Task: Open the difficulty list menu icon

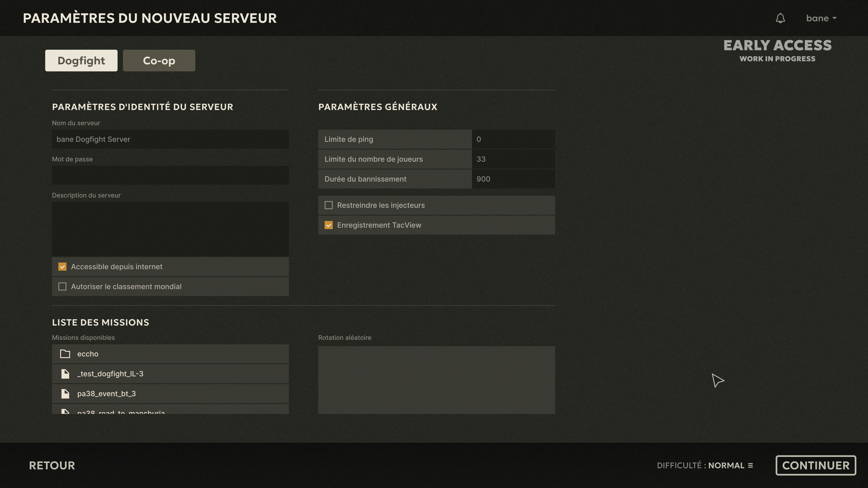Action: pos(750,465)
